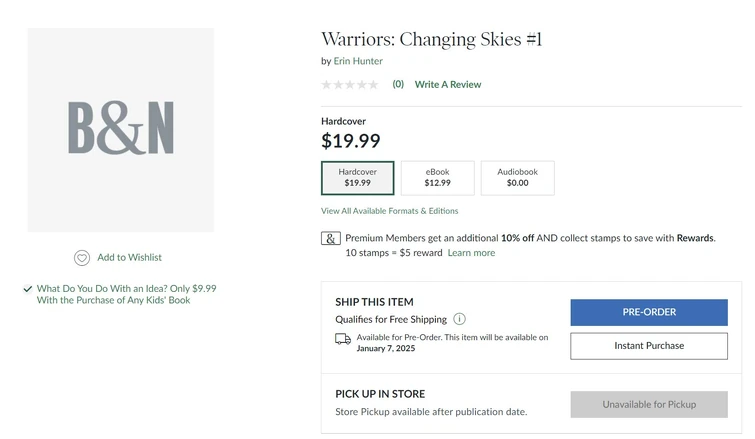Click the heart wishlist icon
This screenshot has width=755, height=439.
point(82,258)
